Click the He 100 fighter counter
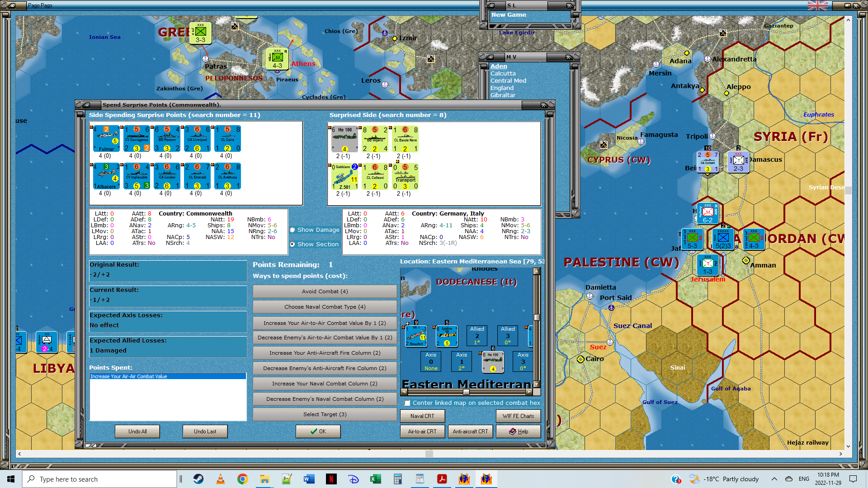Image resolution: width=868 pixels, height=488 pixels. coord(344,139)
